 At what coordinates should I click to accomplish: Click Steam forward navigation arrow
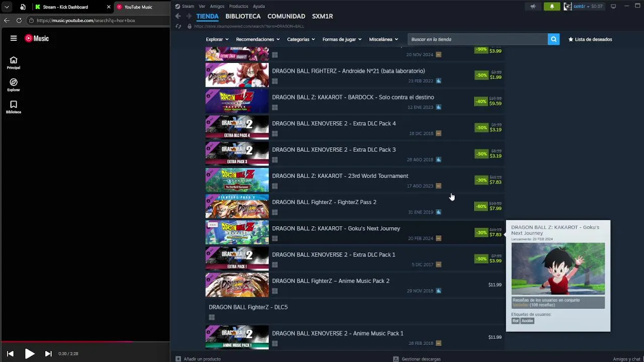click(189, 16)
